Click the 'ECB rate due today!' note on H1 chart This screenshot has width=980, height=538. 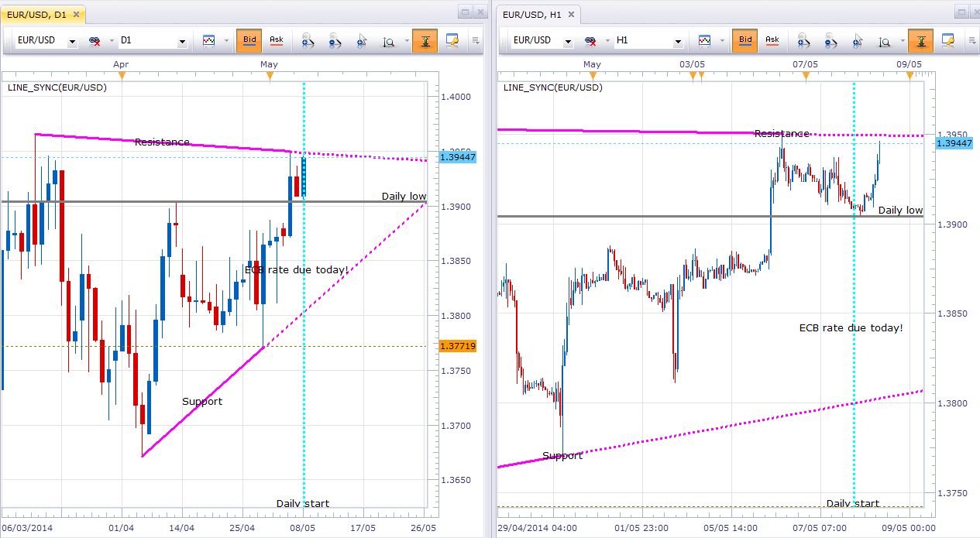click(x=851, y=327)
